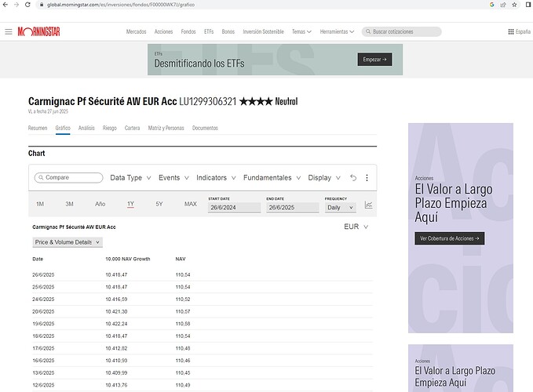Switch to the Matriz y Personas tab
Image resolution: width=533 pixels, height=392 pixels.
click(166, 128)
